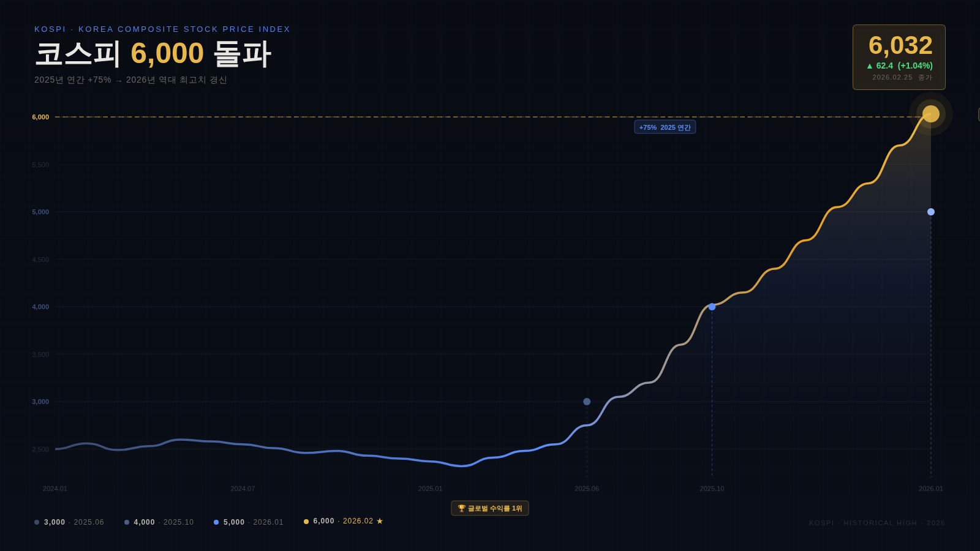The image size is (980, 551).
Task: Click the KOSPI Korea Composite Stock Price Index header
Action: [x=162, y=29]
